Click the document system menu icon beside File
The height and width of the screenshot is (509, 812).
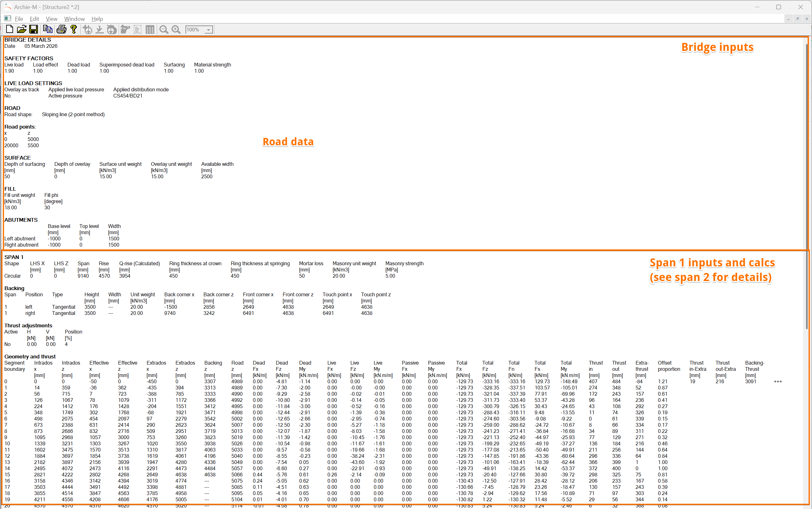(7, 19)
